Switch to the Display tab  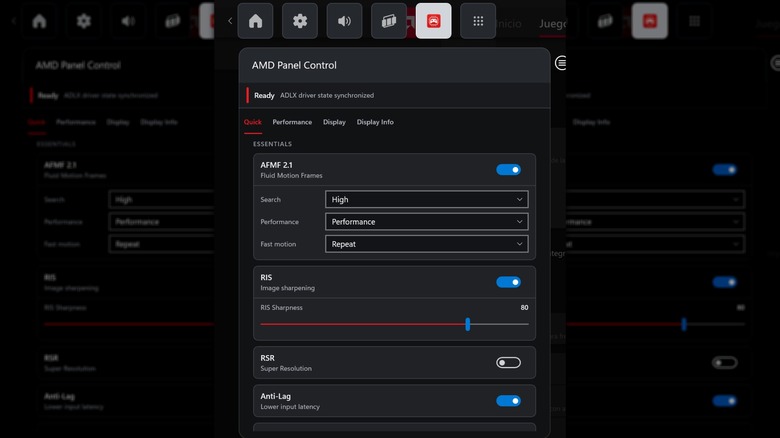tap(334, 122)
